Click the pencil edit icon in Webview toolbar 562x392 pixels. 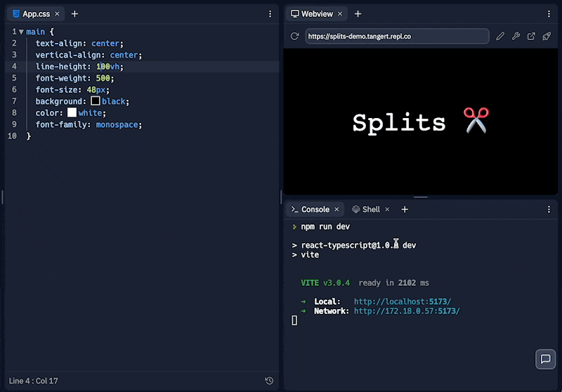coord(500,37)
